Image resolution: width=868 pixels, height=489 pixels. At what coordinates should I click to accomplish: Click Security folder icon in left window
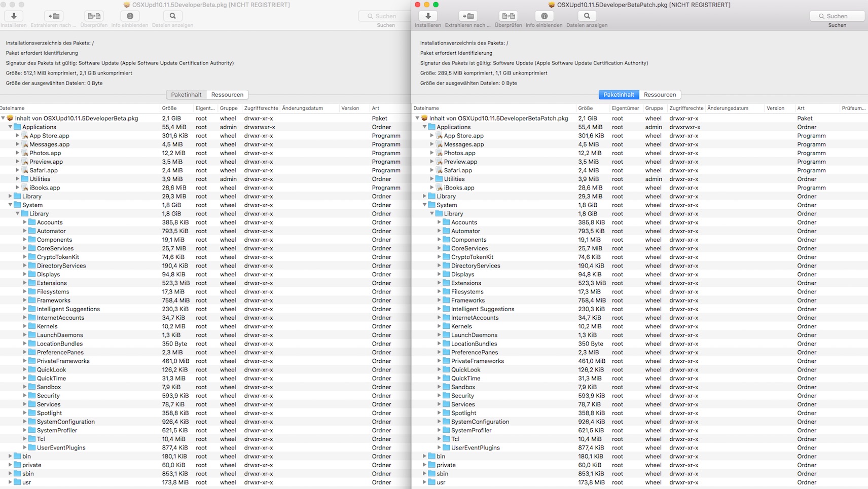pos(32,396)
